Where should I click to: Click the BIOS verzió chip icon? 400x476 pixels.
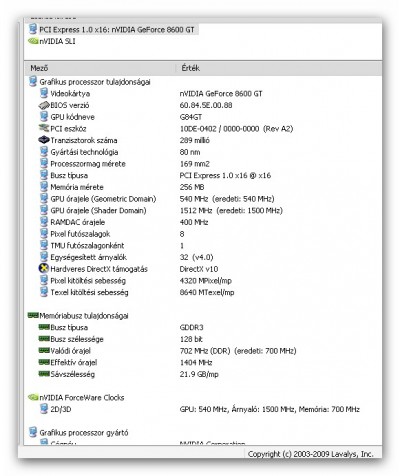[x=44, y=105]
